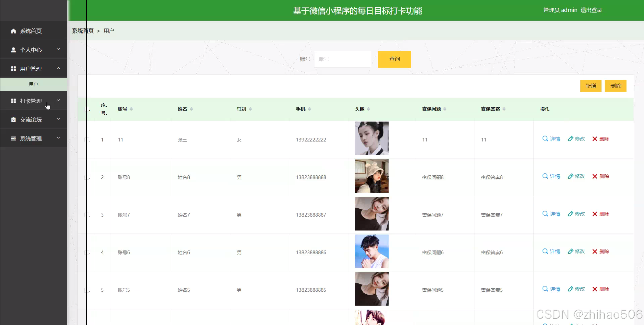Click red X 删除 icon for 账号7
Viewport: 644px width, 325px height.
[595, 214]
